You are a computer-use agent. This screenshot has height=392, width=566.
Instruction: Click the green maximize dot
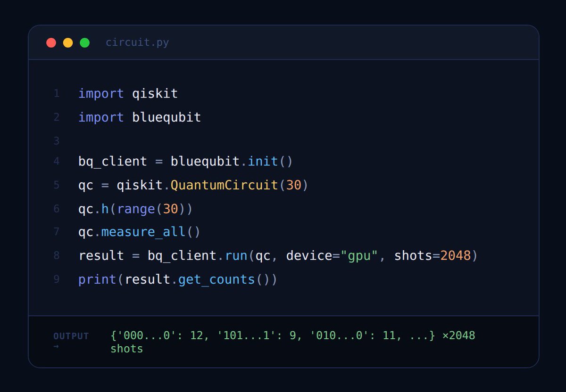coord(84,43)
